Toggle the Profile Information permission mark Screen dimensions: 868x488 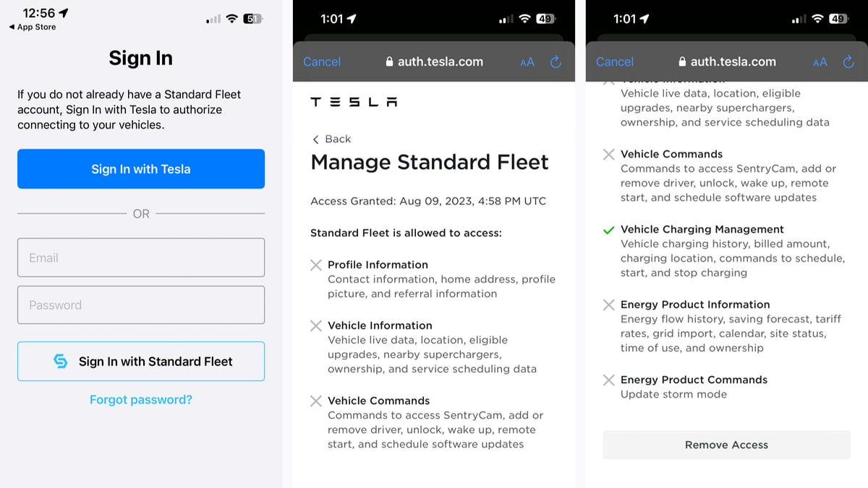pos(316,265)
